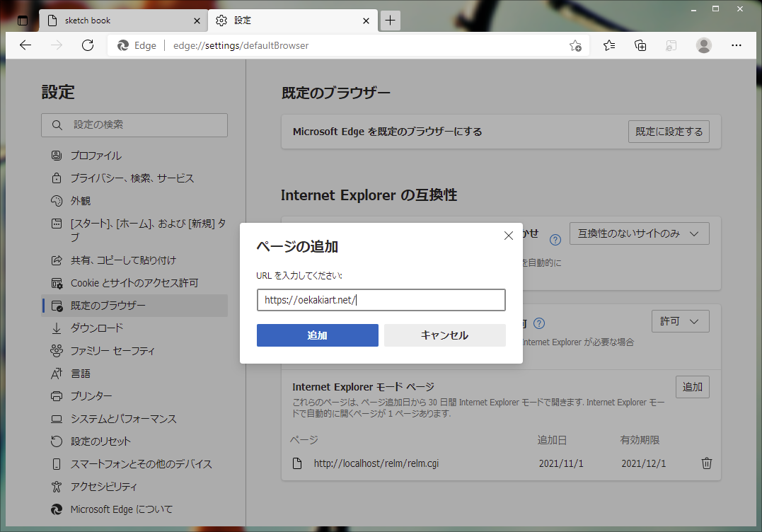Click the help icon beside 互換性 dropdown
The width and height of the screenshot is (762, 532).
(x=555, y=240)
